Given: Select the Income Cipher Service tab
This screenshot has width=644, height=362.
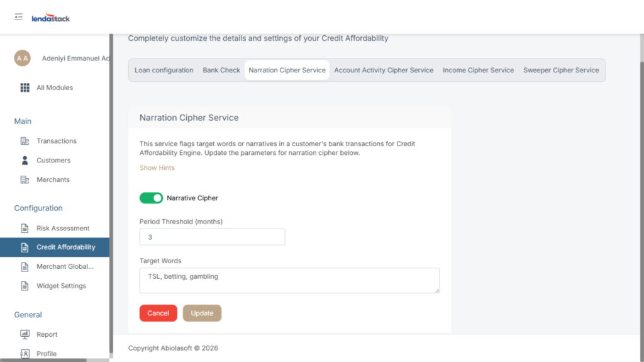Looking at the screenshot, I should (478, 71).
